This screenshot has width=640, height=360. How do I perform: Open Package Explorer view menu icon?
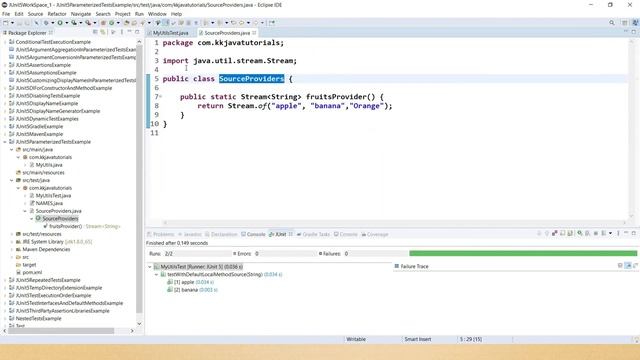click(x=122, y=32)
